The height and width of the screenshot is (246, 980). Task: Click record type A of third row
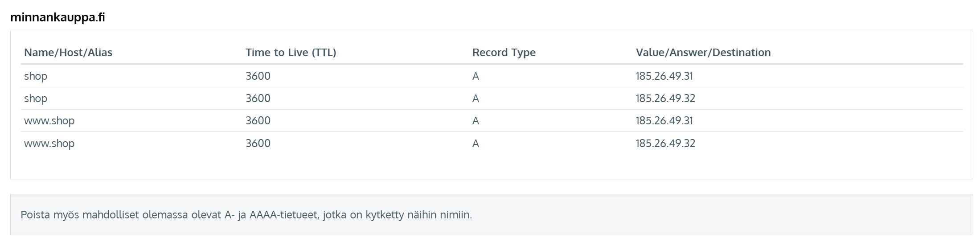476,121
